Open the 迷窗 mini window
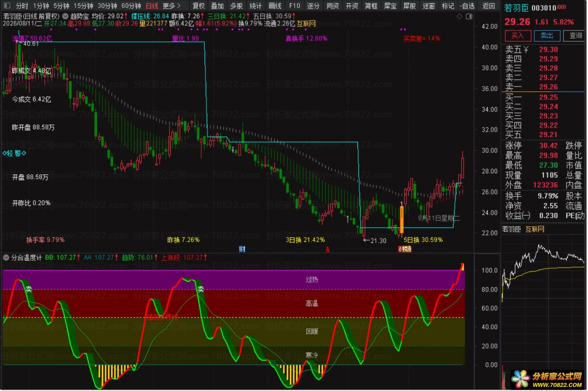Screen dimensions: 588x391 [x=429, y=6]
